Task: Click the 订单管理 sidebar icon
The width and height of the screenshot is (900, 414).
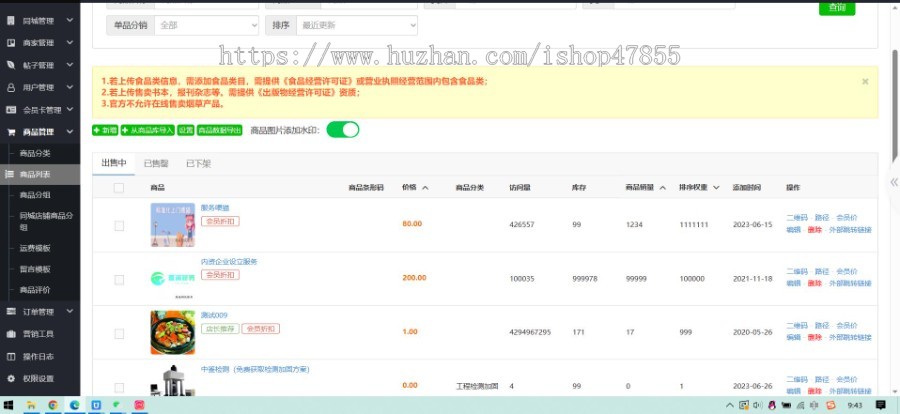Action: coord(11,311)
